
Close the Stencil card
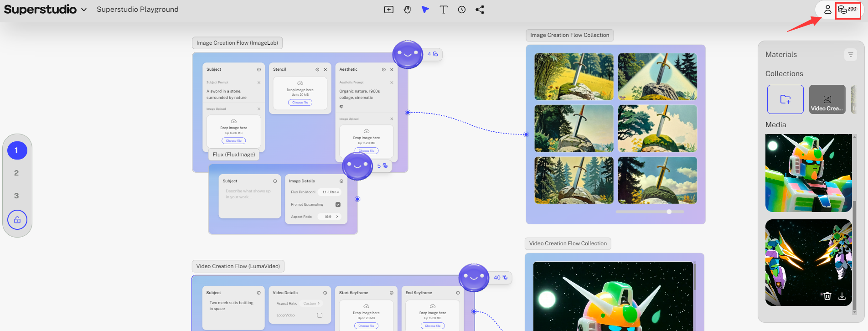point(325,70)
